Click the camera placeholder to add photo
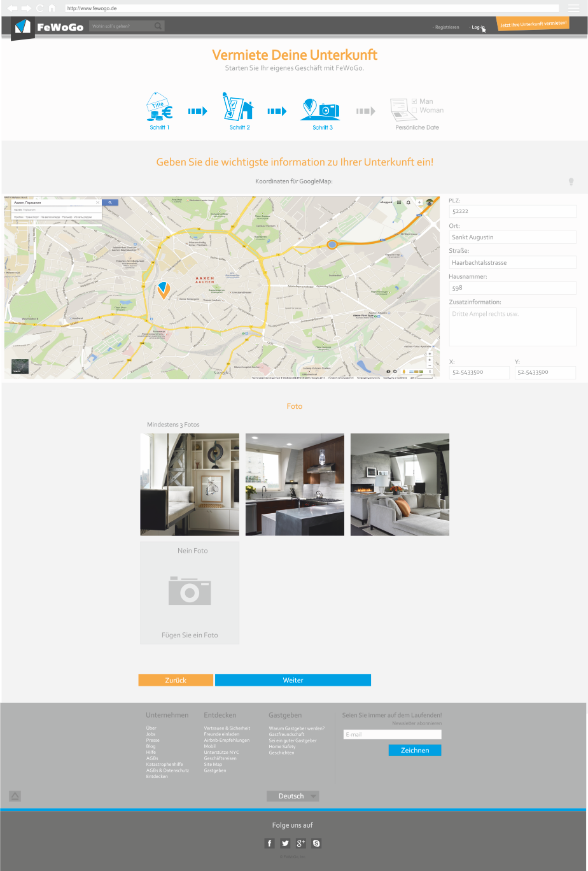 coord(190,591)
